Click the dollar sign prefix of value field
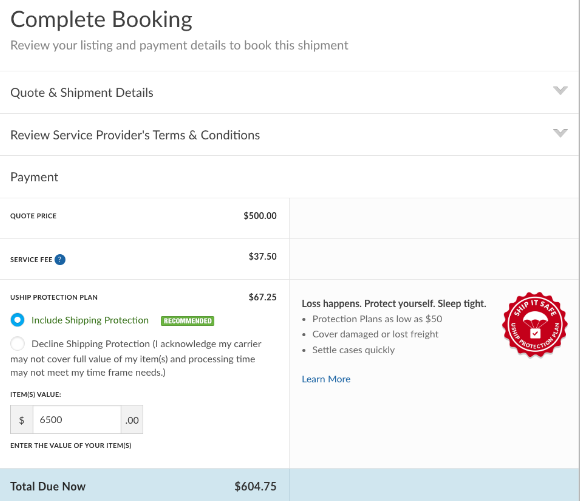This screenshot has width=582, height=501. click(22, 420)
